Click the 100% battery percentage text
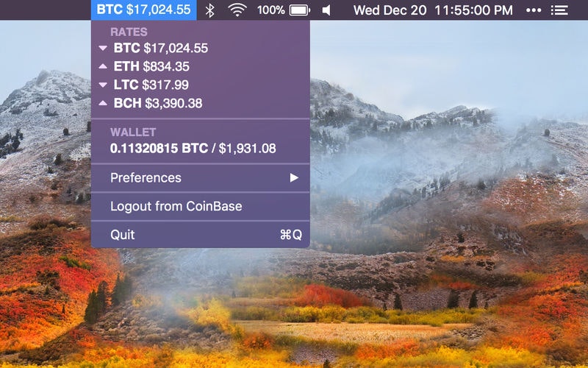 [x=270, y=10]
